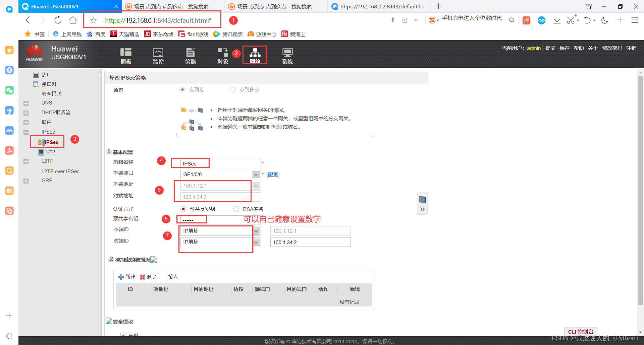This screenshot has width=644, height=345.
Task: Select the 点到多点 scenario radio button
Action: 233,89
